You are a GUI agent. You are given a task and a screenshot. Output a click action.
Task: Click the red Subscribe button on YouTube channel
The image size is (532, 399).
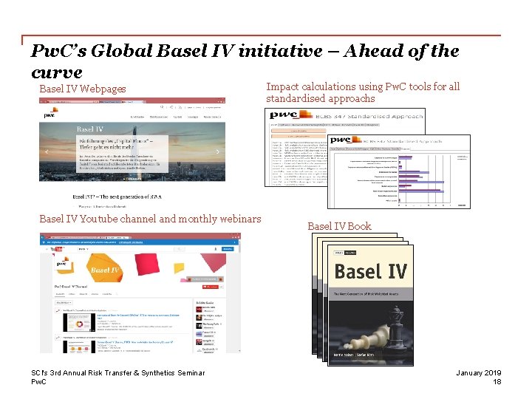pos(211,287)
